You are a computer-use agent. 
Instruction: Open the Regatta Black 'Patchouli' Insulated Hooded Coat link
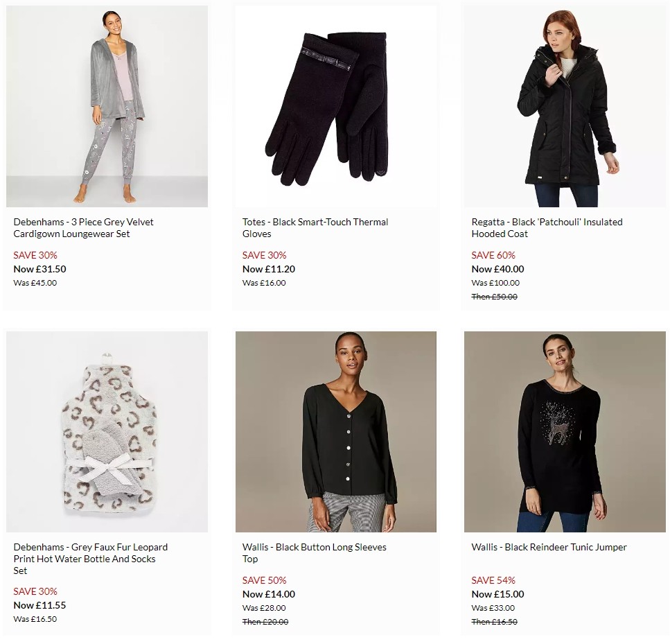547,227
